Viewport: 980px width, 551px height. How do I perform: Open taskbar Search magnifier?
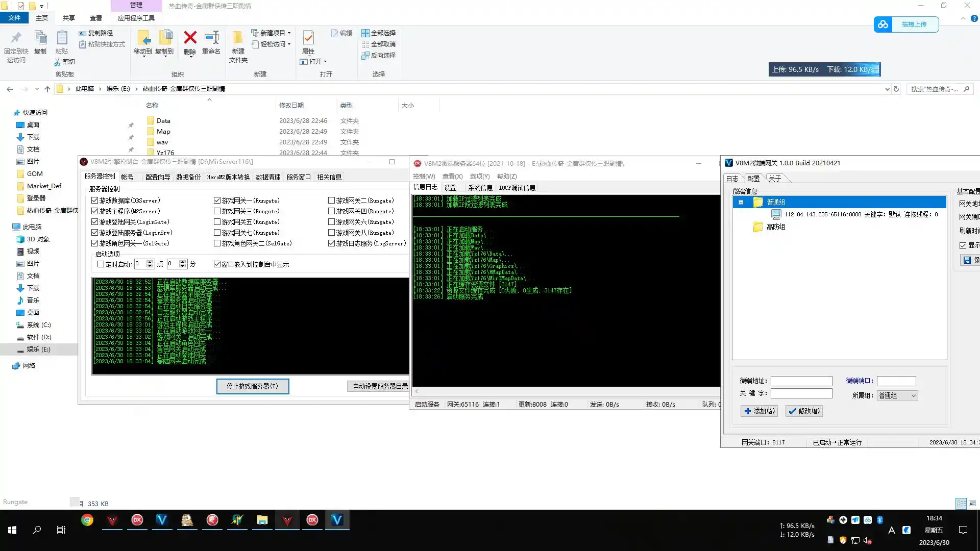click(37, 530)
